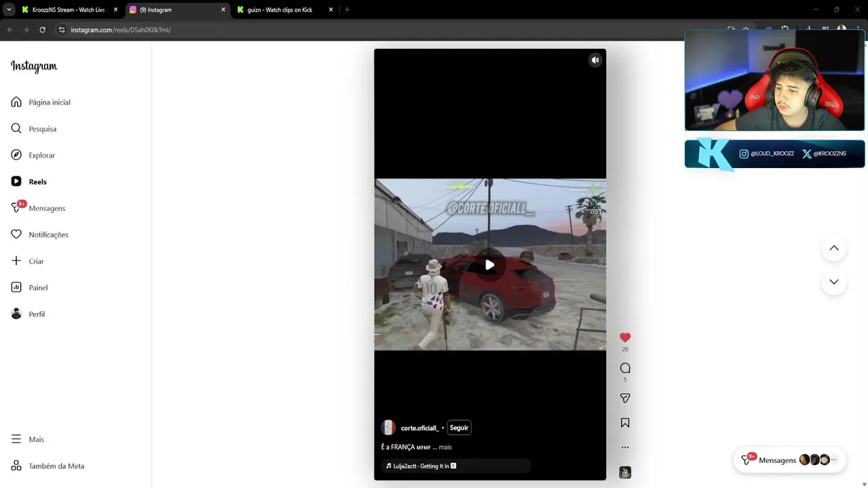Click the corte.oficiall_ profile avatar on reel

pos(389,428)
